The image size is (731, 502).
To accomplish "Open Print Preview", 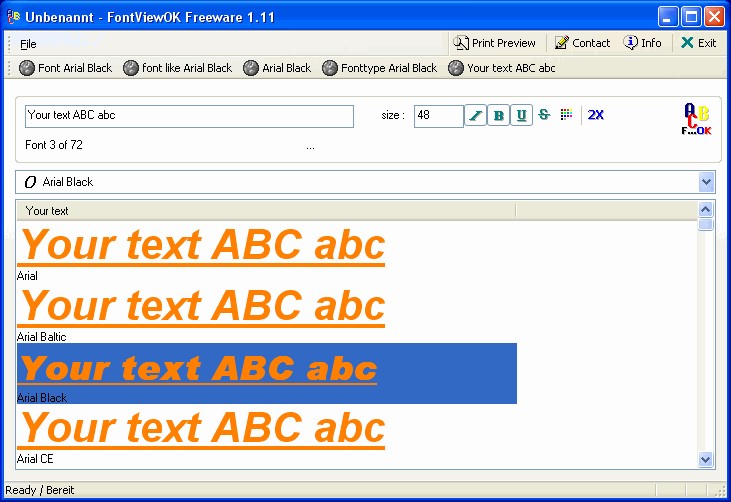I will coord(494,43).
